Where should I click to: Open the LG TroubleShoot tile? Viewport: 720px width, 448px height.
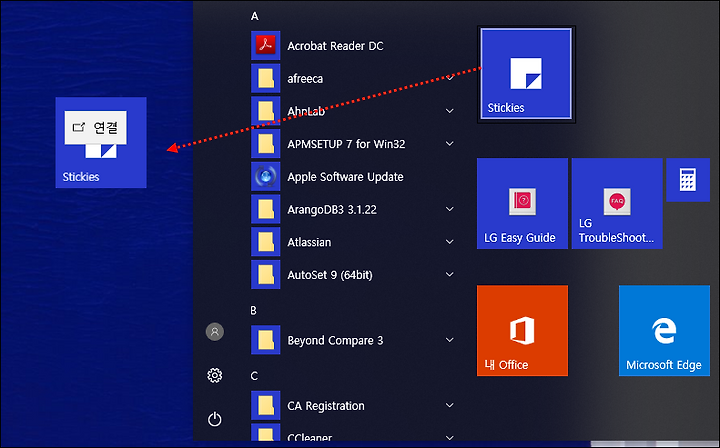617,203
